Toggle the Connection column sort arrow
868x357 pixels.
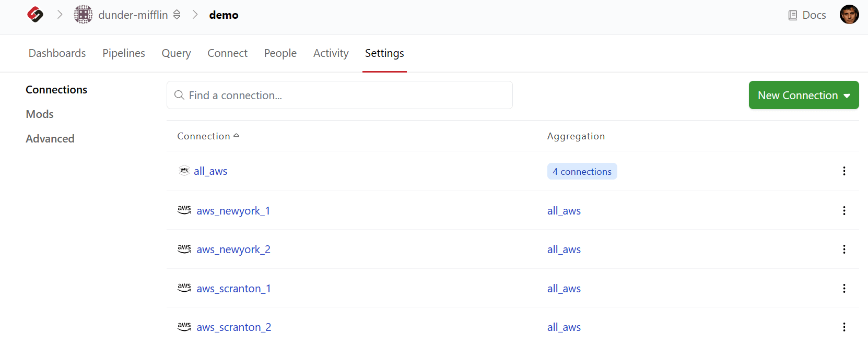pos(237,136)
